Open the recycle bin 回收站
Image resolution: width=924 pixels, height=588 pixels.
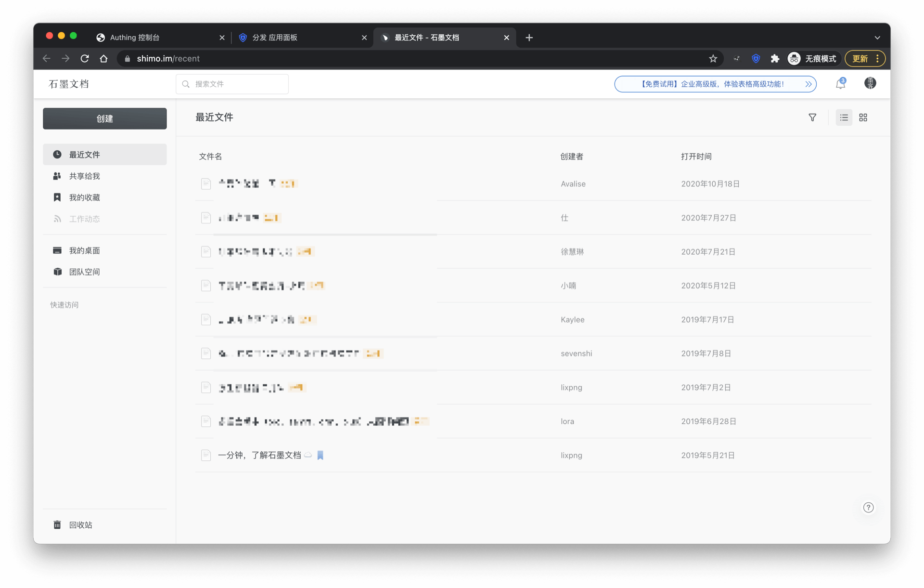pos(80,525)
